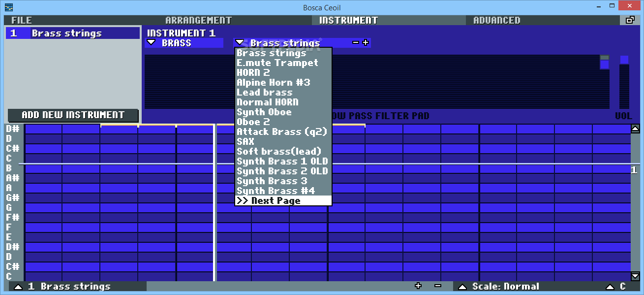Switch to the ARRANGEMENT tab

(198, 20)
